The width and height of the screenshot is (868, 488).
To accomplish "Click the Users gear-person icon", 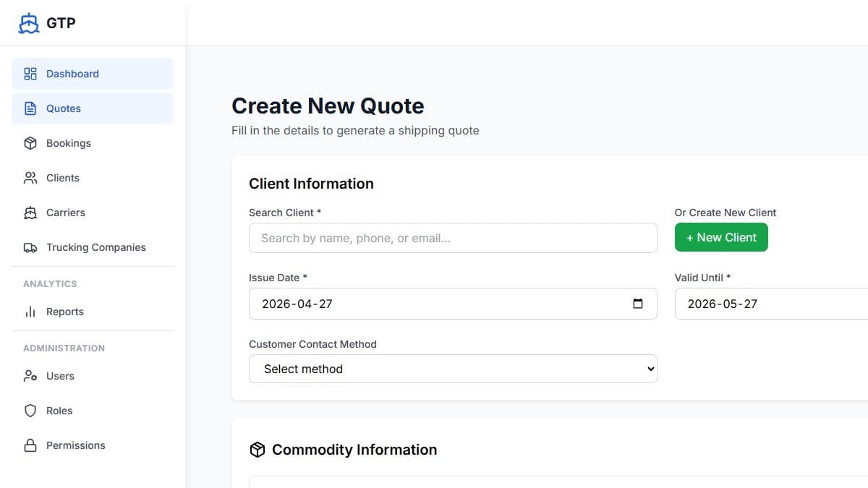I will [30, 376].
